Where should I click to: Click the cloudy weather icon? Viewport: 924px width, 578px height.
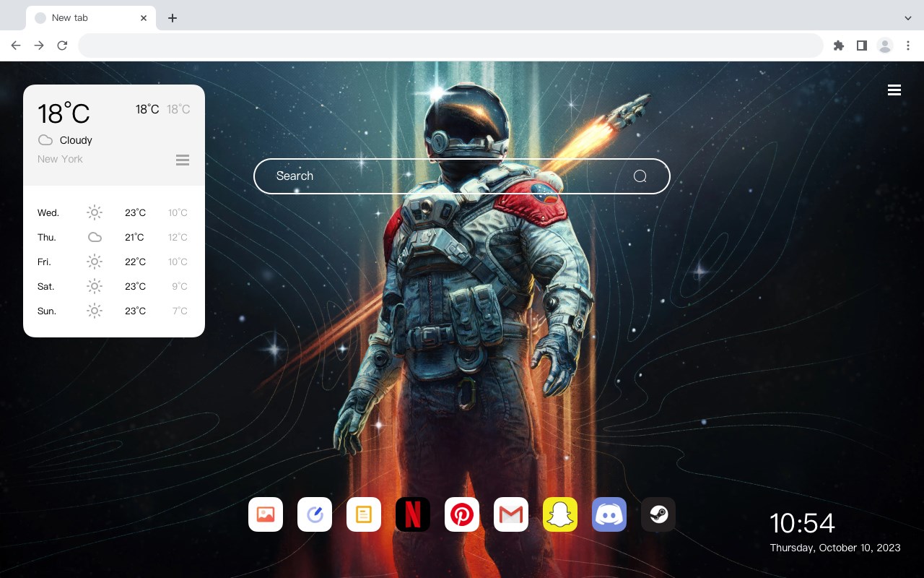(45, 140)
